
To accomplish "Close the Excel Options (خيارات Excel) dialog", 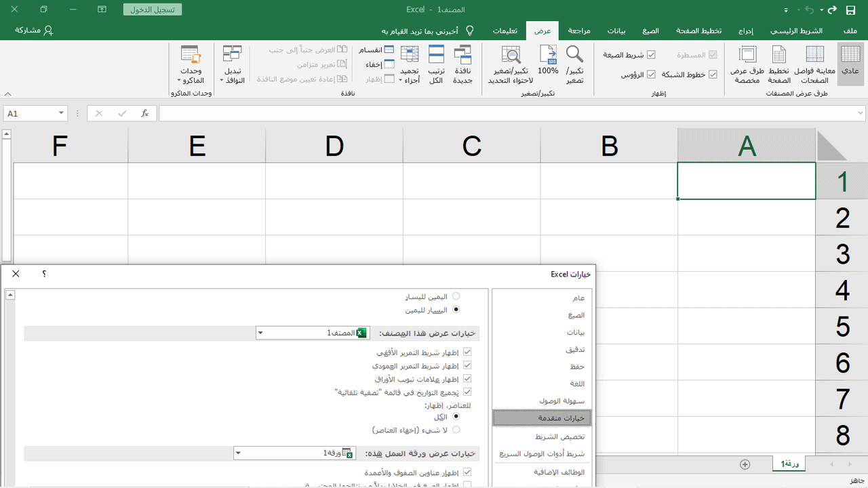I will (16, 274).
